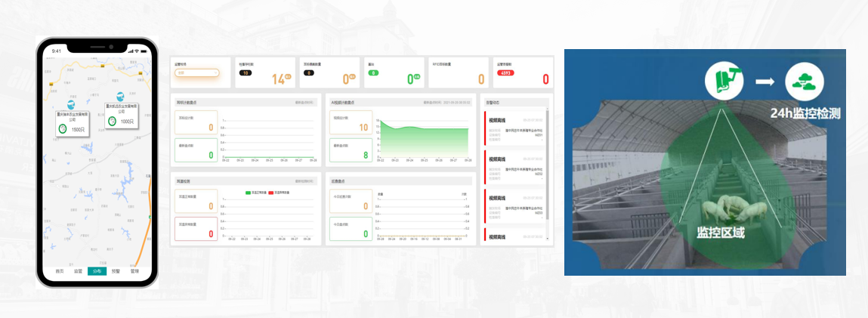Click the green 0 badge in fourth card
Screen dimensions: 868x318
374,73
